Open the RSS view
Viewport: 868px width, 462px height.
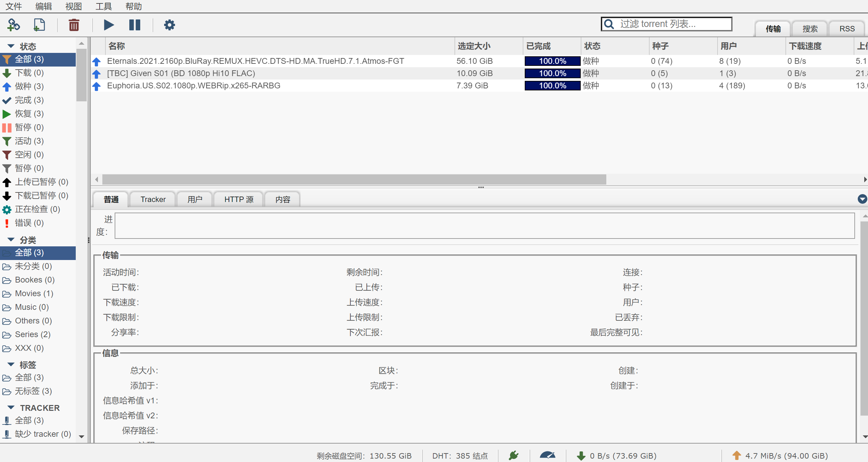click(x=847, y=28)
